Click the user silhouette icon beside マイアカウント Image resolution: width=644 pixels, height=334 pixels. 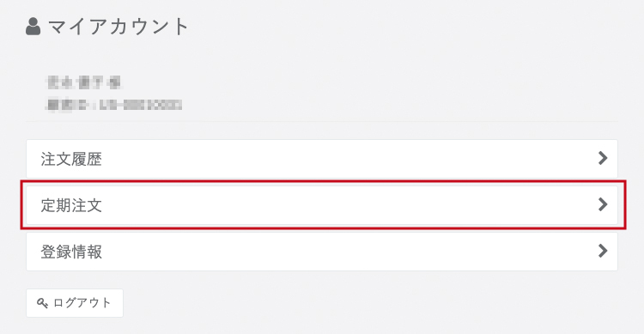[33, 27]
